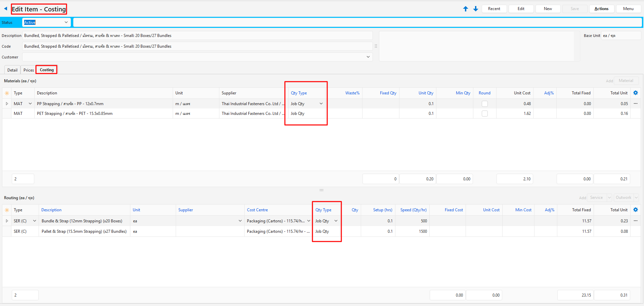
Task: Open Qty Type dropdown for Bundle & Strap
Action: point(336,221)
